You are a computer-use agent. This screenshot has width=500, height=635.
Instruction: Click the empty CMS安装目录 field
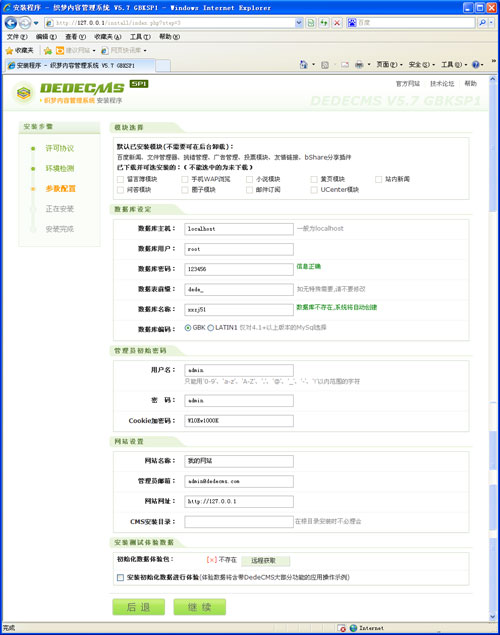tap(239, 522)
